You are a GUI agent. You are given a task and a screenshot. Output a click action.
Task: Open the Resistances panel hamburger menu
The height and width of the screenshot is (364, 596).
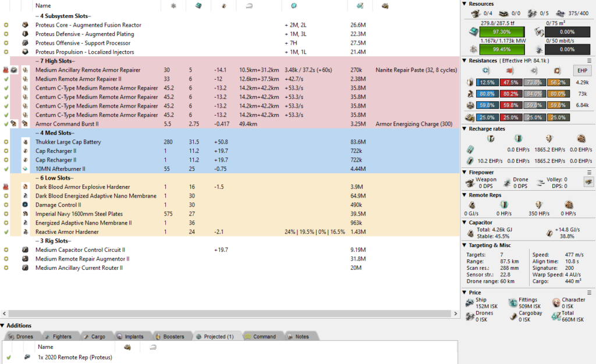pyautogui.click(x=589, y=60)
